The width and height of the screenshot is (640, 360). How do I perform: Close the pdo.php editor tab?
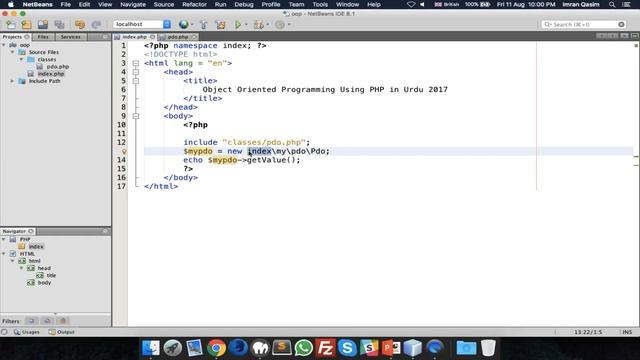194,37
